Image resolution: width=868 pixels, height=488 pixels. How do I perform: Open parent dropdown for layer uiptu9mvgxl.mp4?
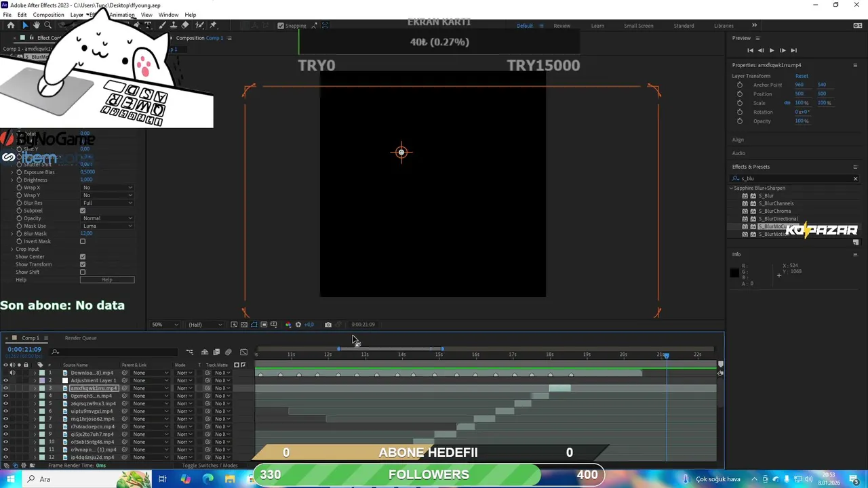point(151,411)
